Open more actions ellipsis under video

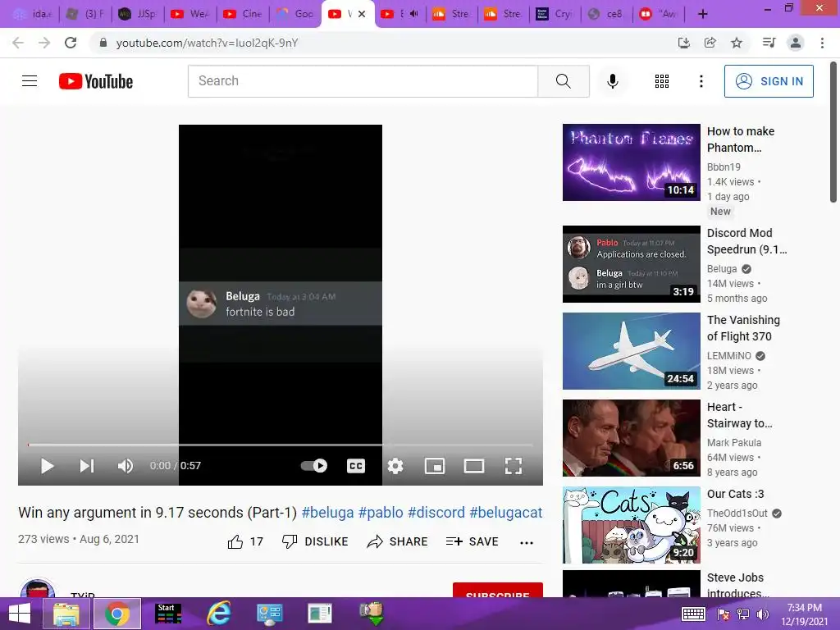click(526, 543)
